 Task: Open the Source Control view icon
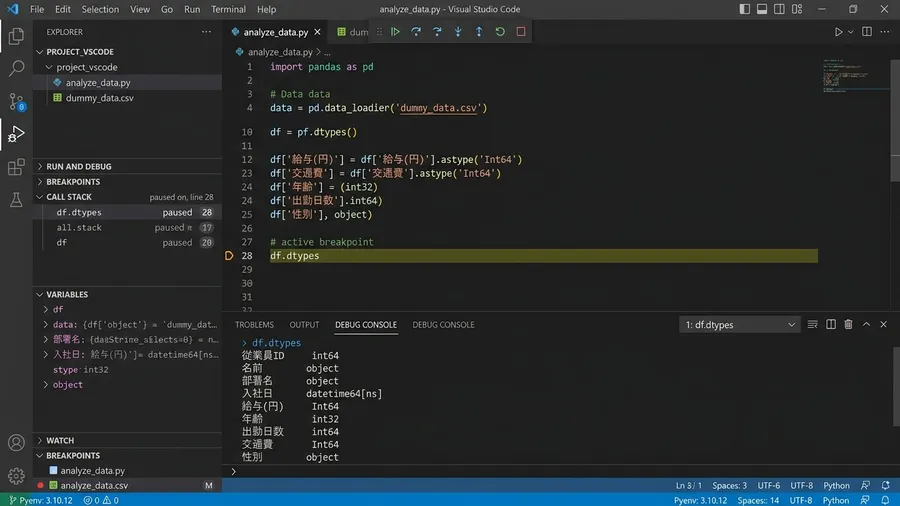(x=16, y=102)
